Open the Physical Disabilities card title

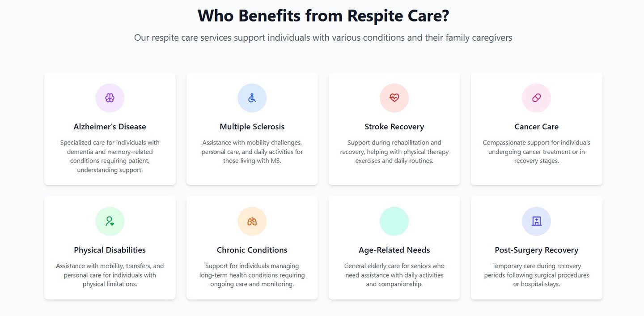[x=110, y=250]
